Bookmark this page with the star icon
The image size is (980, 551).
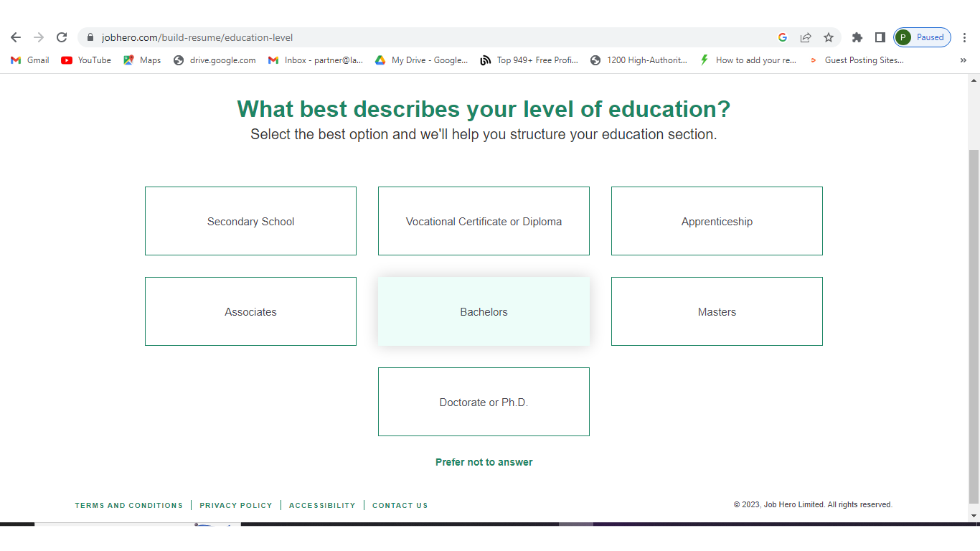[x=829, y=37]
